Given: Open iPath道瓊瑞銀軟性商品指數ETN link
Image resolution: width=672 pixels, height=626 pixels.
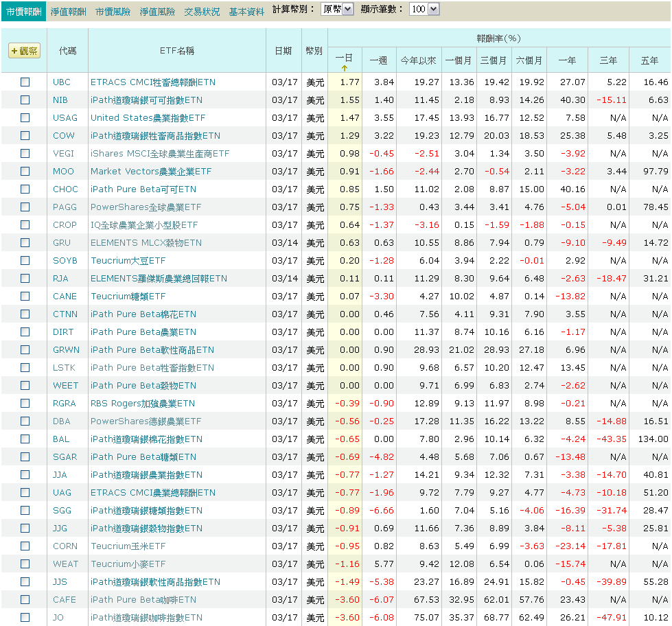Looking at the screenshot, I should tap(156, 582).
